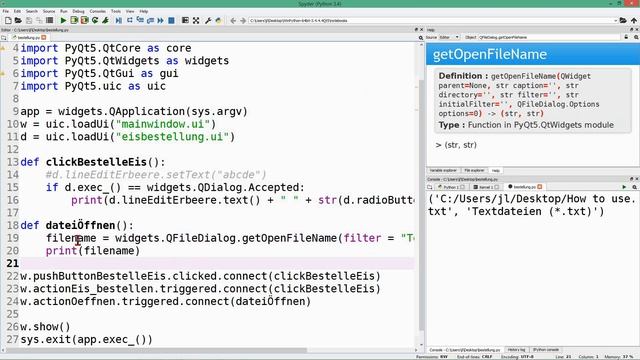The image size is (640, 360).
Task: Run the current cell from the toolbar
Action: 74,20
